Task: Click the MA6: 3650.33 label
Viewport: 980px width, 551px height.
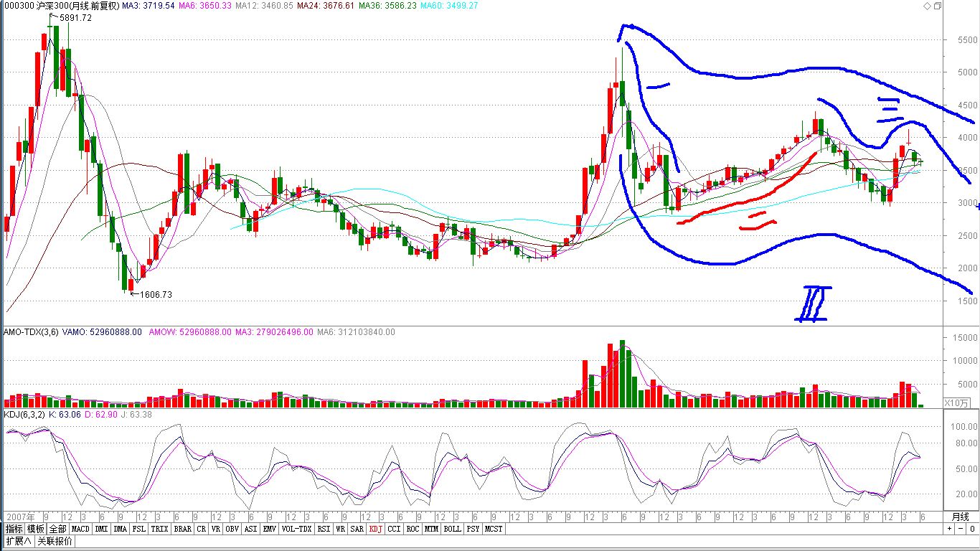Action: [205, 6]
